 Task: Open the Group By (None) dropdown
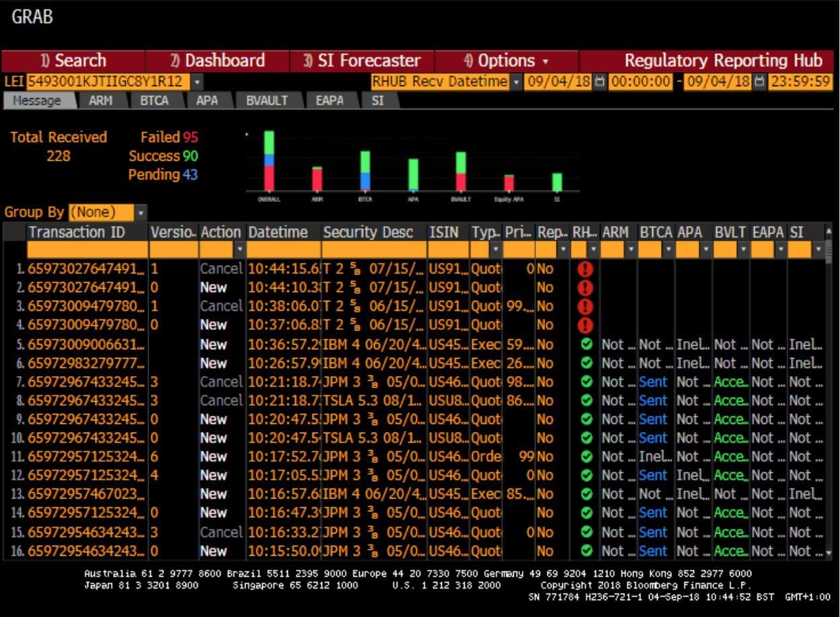(x=141, y=213)
